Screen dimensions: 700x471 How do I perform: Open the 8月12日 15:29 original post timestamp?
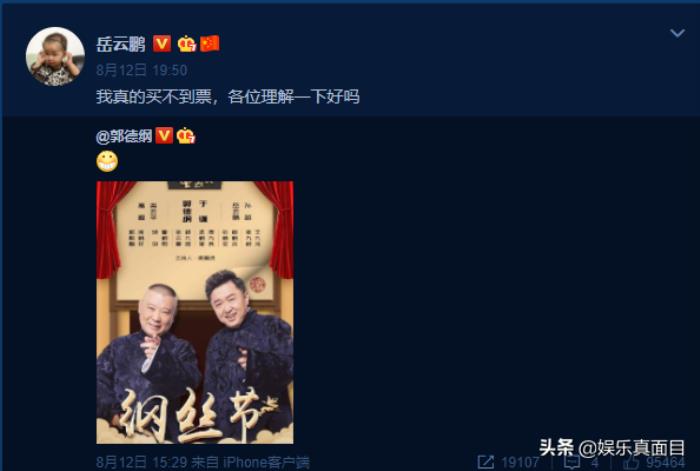[x=142, y=462]
